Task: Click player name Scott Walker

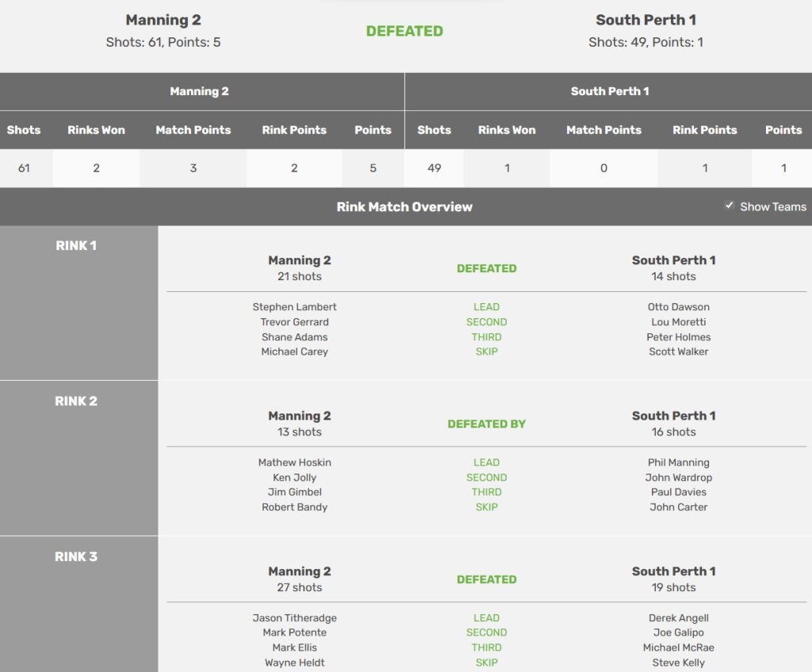Action: tap(678, 351)
